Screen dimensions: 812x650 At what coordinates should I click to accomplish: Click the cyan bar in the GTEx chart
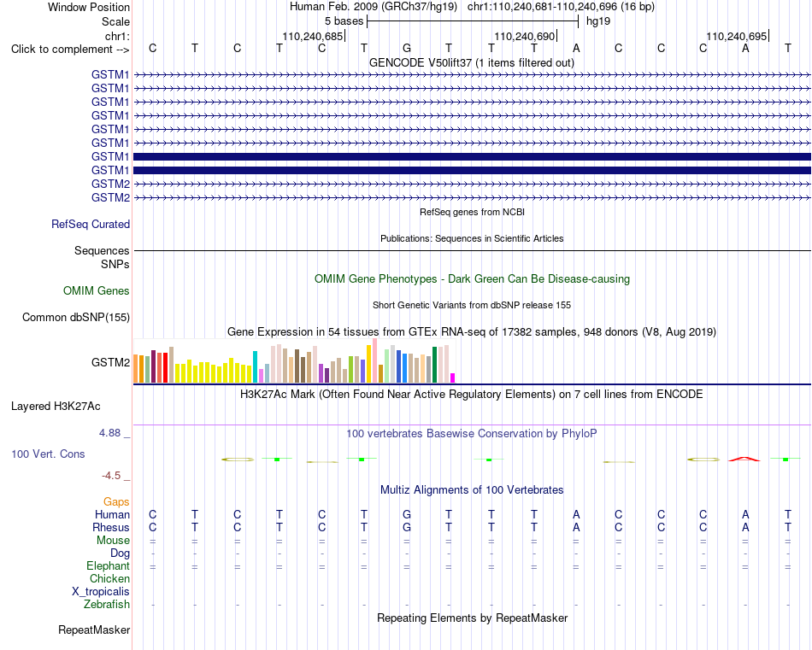pos(255,367)
